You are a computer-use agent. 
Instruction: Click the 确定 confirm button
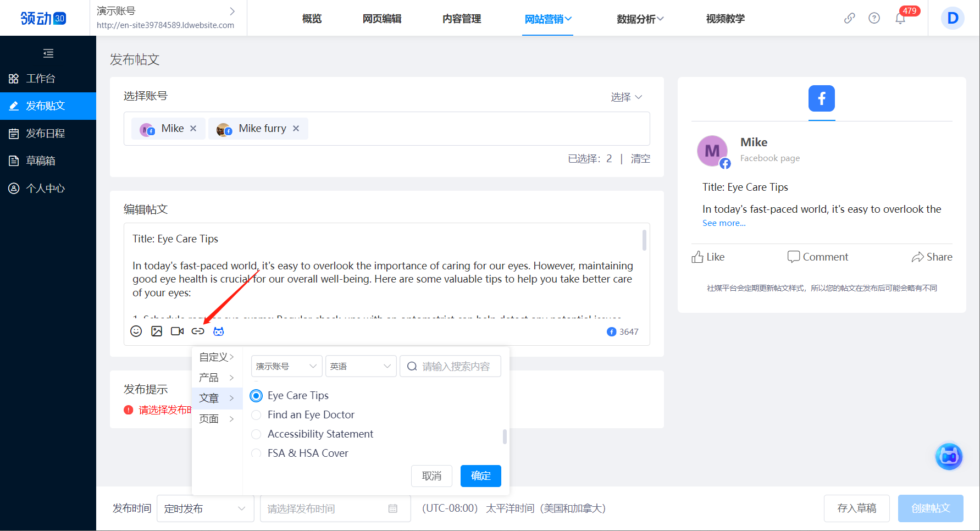480,476
